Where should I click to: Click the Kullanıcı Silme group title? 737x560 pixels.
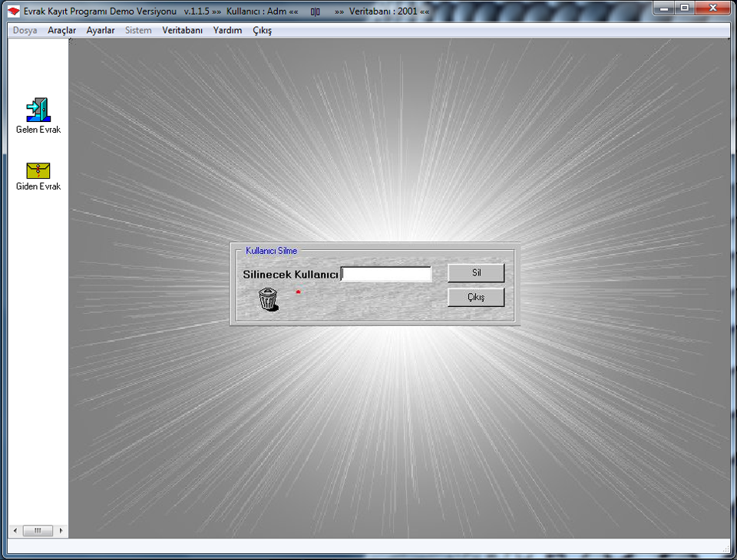point(271,251)
